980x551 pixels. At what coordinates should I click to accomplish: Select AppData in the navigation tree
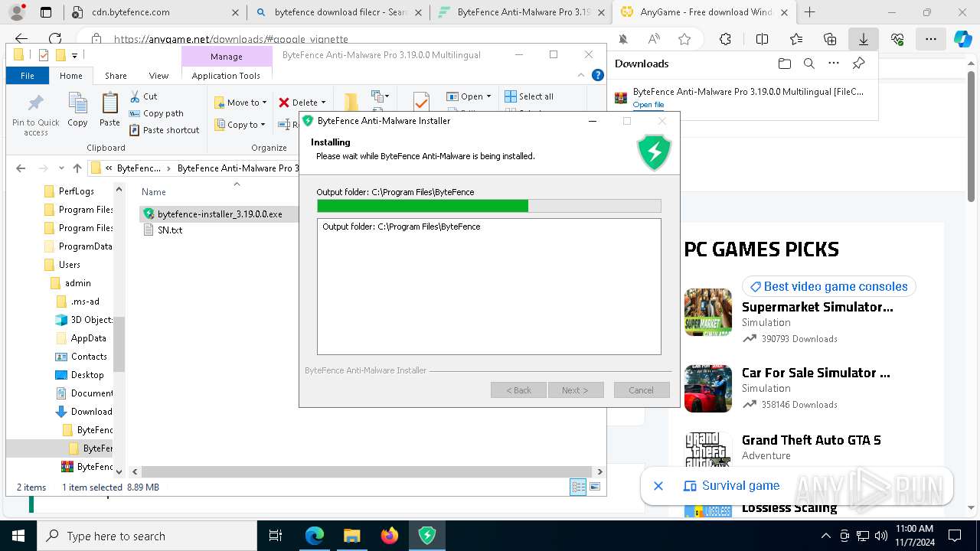[80, 338]
